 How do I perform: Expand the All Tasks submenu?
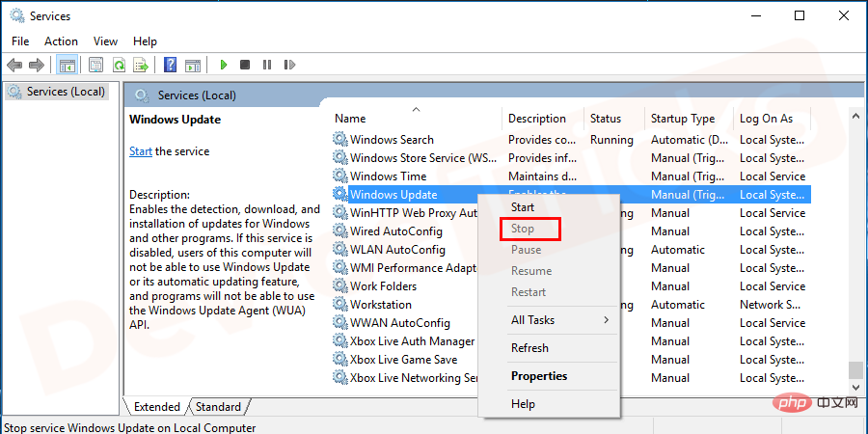tap(549, 320)
